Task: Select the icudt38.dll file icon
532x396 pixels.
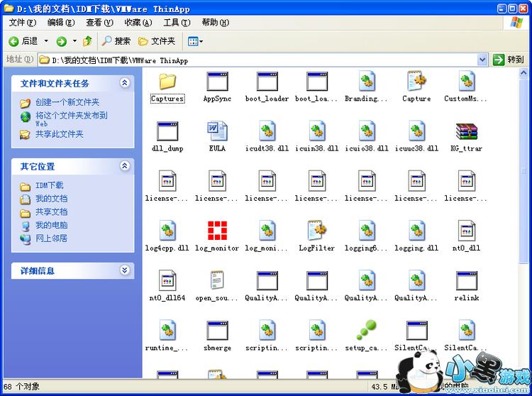Action: [x=267, y=131]
